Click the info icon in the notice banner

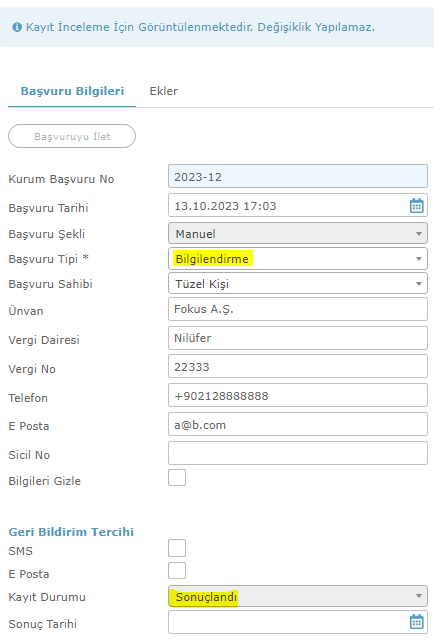17,27
